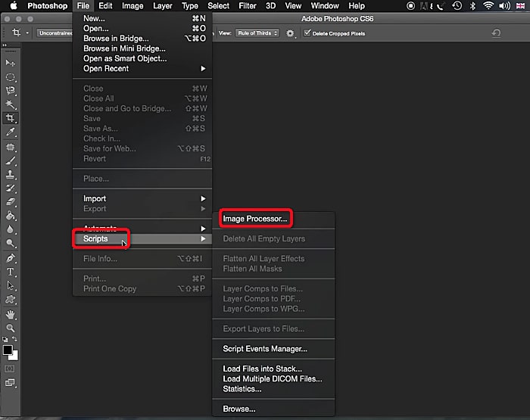The width and height of the screenshot is (530, 420).
Task: Select the Clone Stamp tool
Action: tap(10, 174)
